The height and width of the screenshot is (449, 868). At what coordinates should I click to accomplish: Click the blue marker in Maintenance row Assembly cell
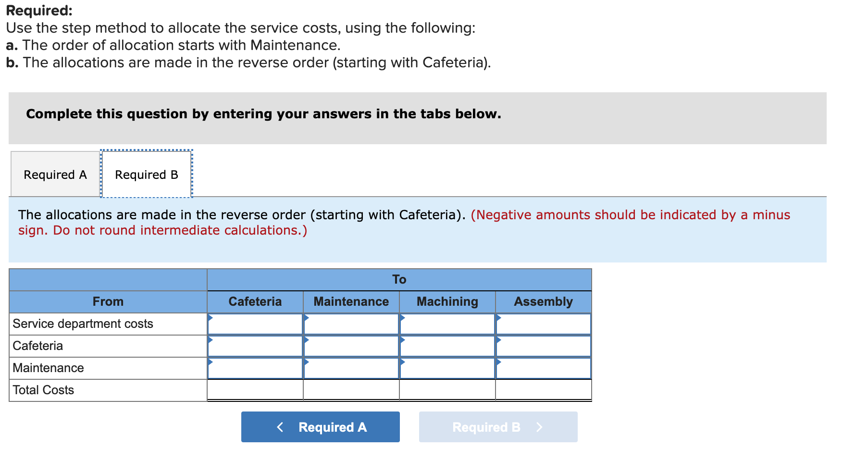click(x=498, y=362)
